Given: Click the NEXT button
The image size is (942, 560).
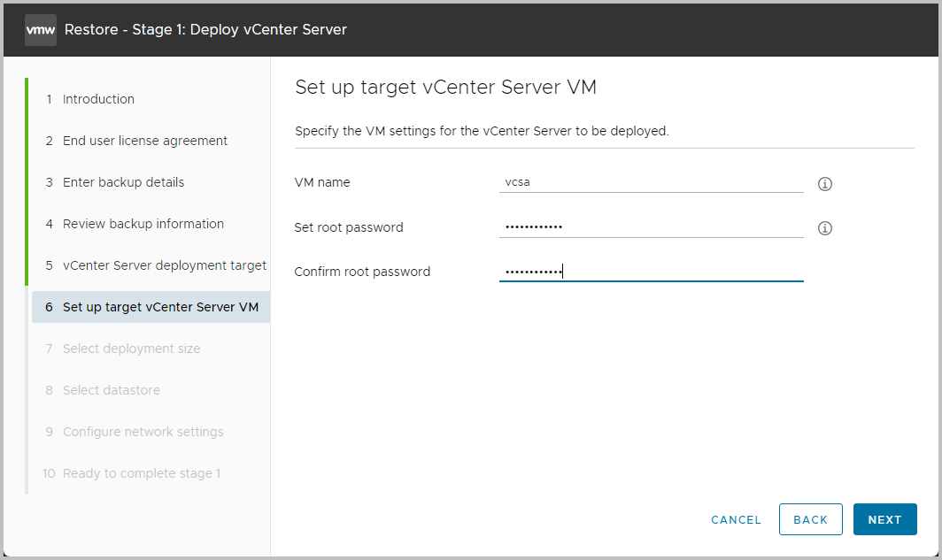Looking at the screenshot, I should pos(884,519).
